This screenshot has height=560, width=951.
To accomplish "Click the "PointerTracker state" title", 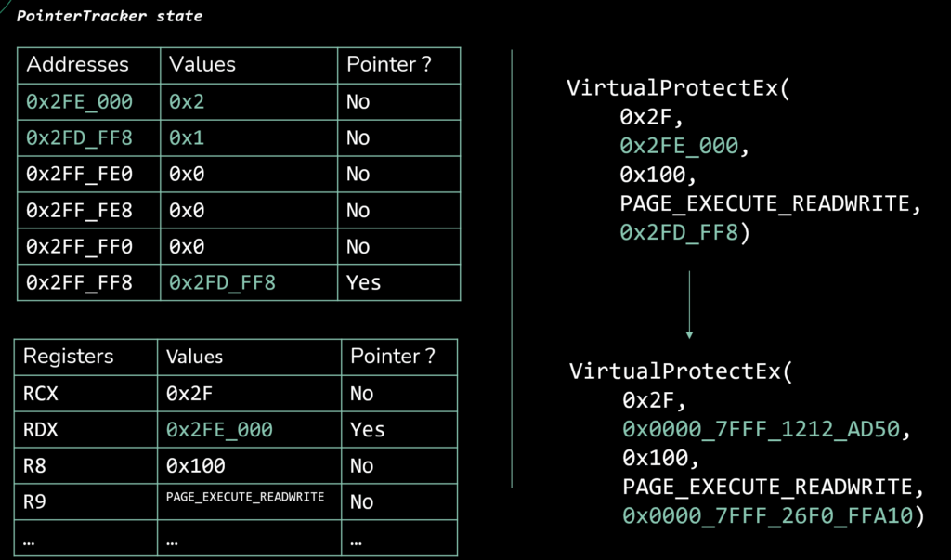I will point(110,17).
